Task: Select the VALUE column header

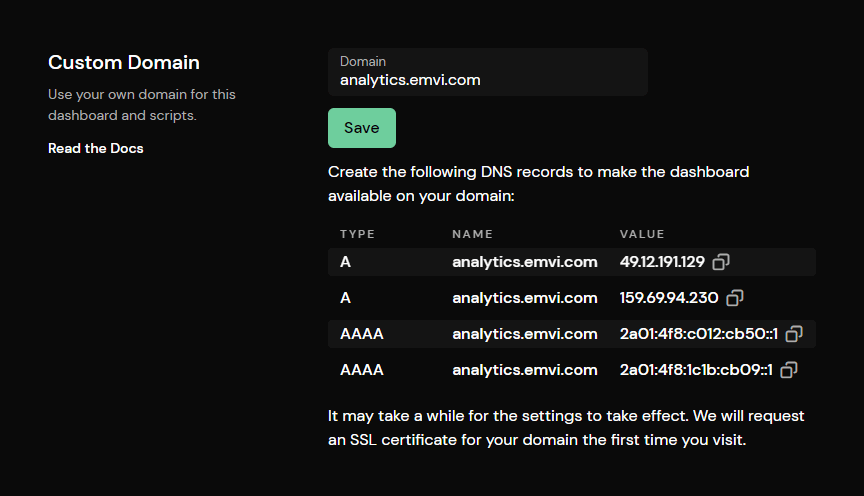Action: [x=642, y=234]
